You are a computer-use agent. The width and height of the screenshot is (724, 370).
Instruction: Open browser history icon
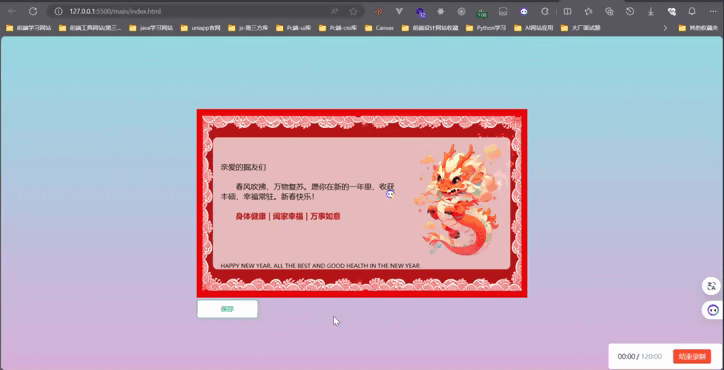[630, 12]
